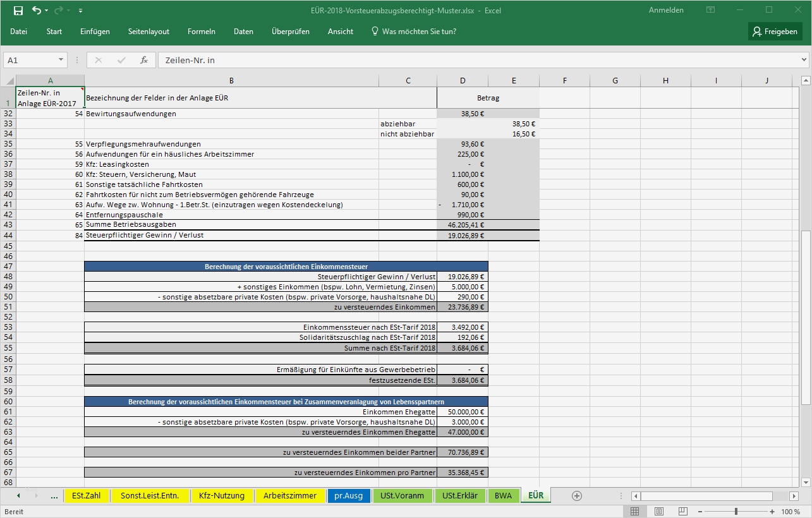Open the Formeln ribbon tab
The height and width of the screenshot is (518, 812).
click(x=201, y=32)
